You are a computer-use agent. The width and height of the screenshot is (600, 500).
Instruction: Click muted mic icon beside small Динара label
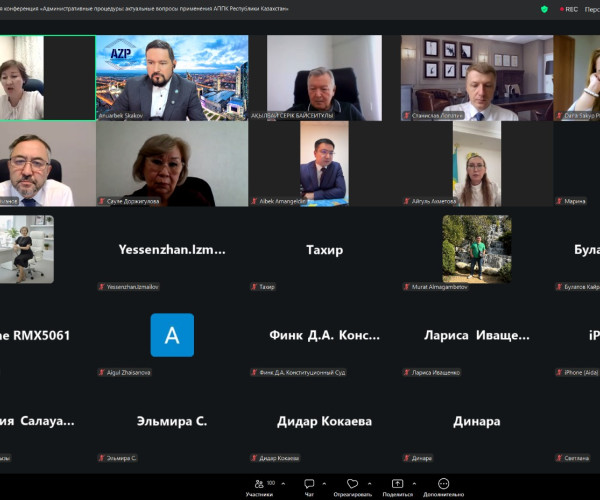[x=407, y=458]
